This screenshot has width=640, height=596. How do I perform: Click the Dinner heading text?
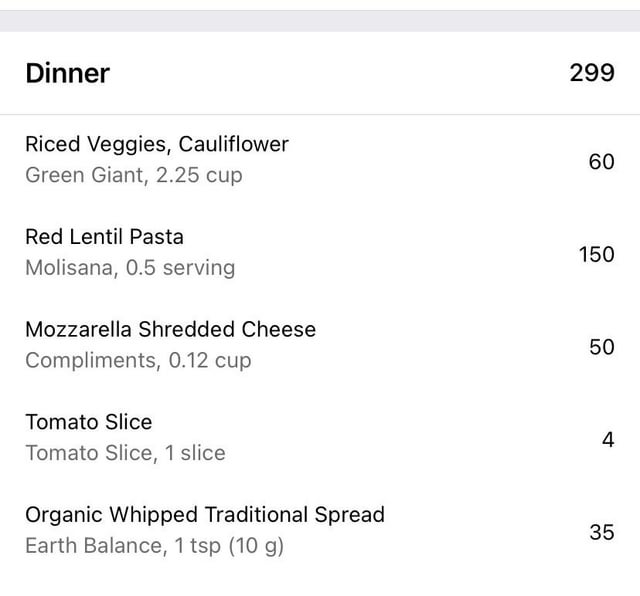click(x=68, y=73)
